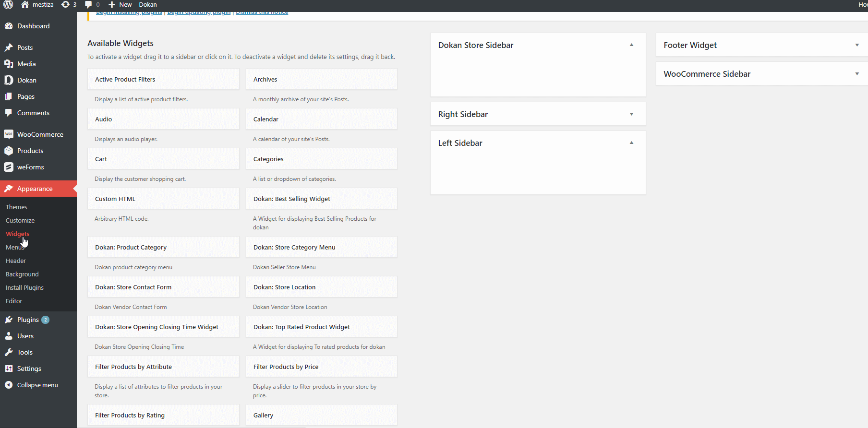868x428 pixels.
Task: Select the Categories widget
Action: [x=322, y=159]
